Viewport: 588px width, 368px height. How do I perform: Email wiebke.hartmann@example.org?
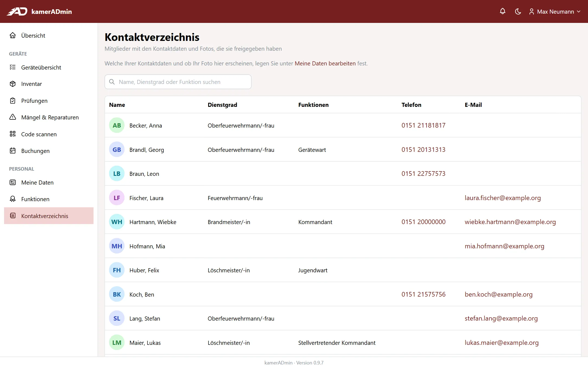(510, 222)
